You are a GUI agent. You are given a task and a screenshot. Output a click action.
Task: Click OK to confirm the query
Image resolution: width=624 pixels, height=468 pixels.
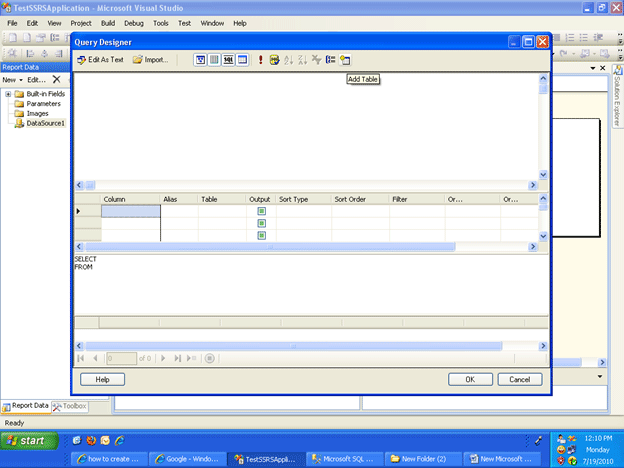(470, 379)
